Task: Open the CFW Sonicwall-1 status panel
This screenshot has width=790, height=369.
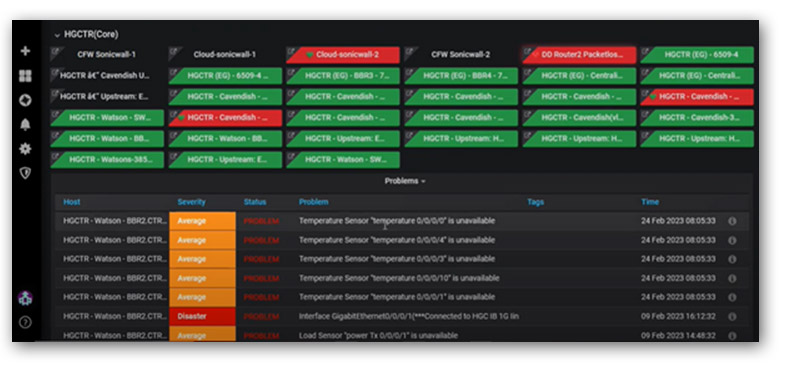Action: click(x=107, y=55)
